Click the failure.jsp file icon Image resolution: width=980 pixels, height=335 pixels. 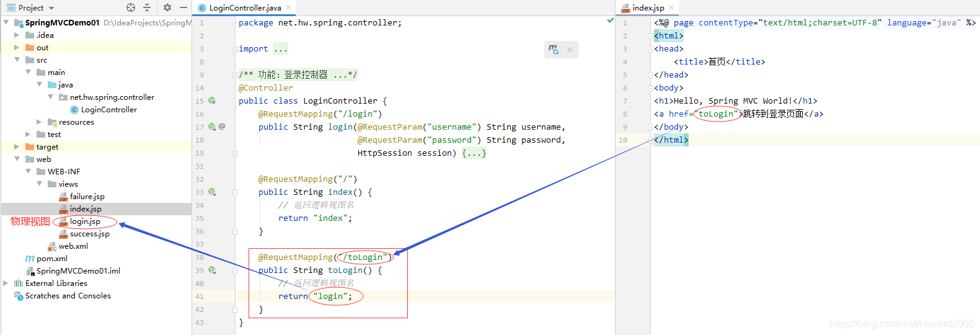pos(63,197)
